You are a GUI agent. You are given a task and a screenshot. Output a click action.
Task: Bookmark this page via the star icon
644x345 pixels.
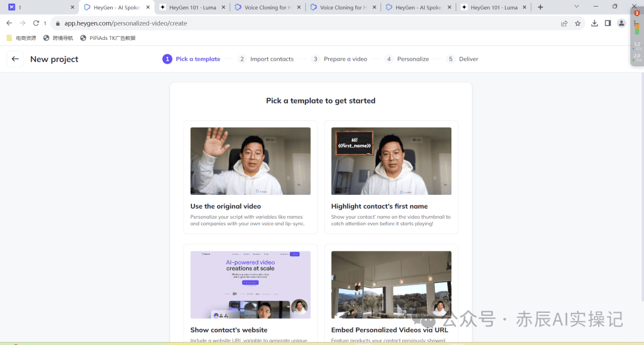(x=577, y=23)
